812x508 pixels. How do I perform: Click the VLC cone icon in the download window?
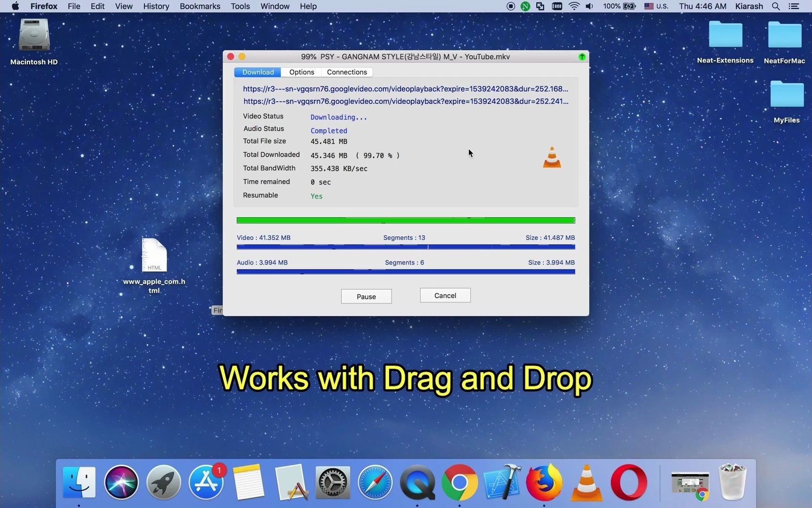[x=552, y=157]
